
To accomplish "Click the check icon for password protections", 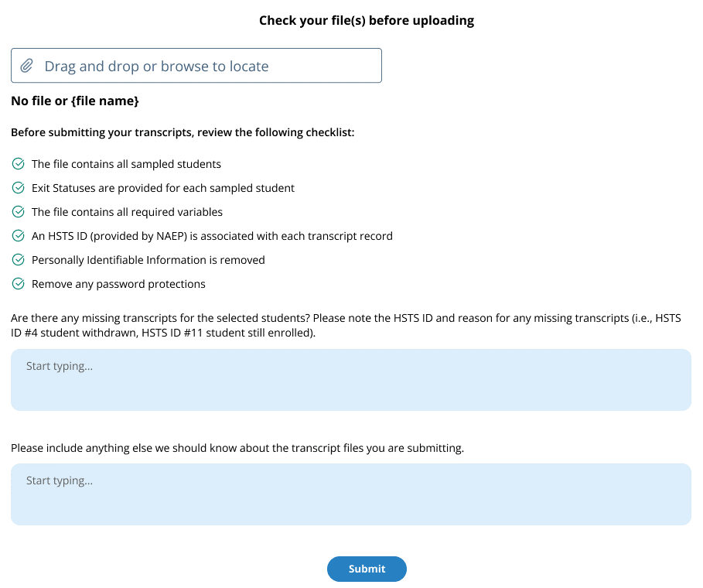I will click(x=19, y=284).
